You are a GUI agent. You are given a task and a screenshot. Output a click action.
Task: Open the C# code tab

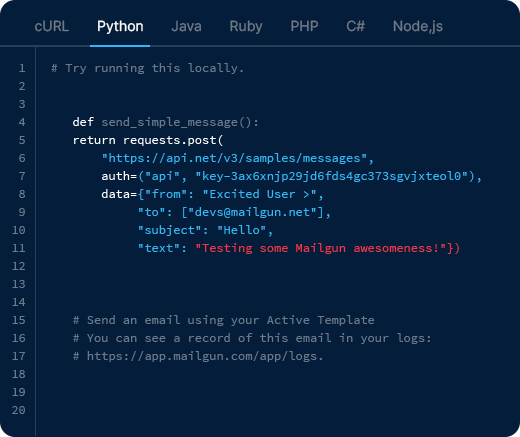(355, 26)
